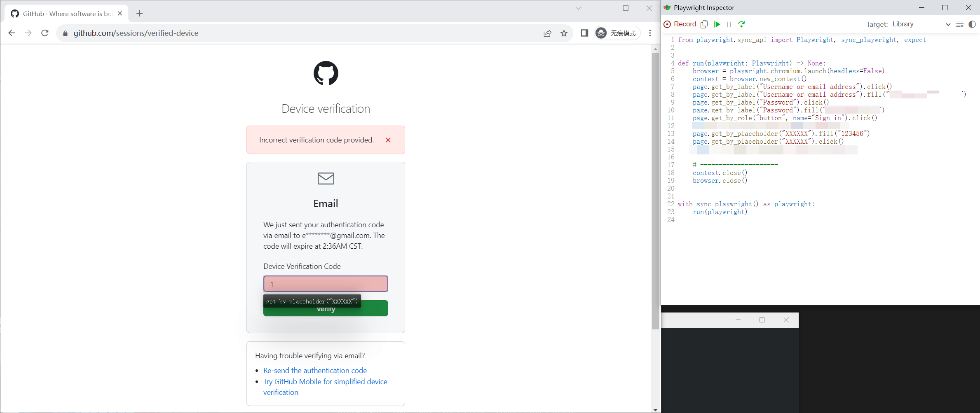Click the browser page vertical scrollbar
Image resolution: width=980 pixels, height=413 pixels.
click(655, 190)
